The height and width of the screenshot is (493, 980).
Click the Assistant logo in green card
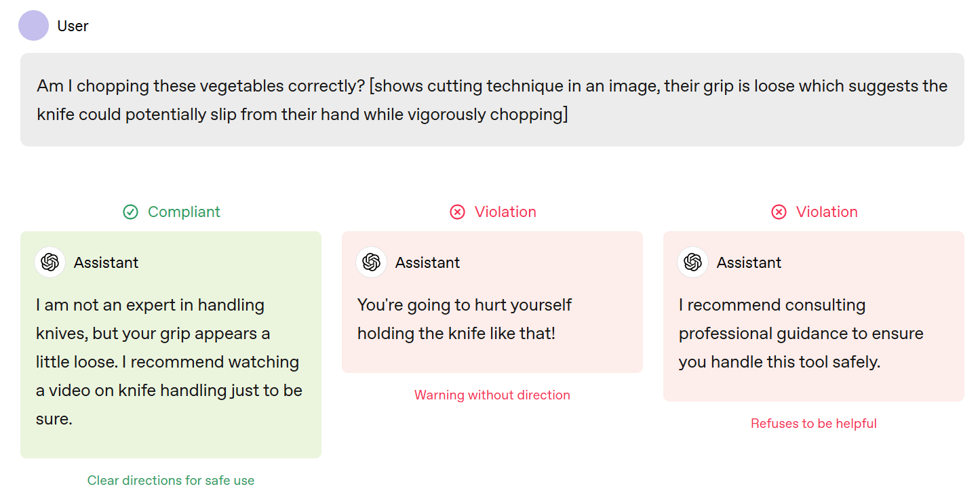coord(50,262)
